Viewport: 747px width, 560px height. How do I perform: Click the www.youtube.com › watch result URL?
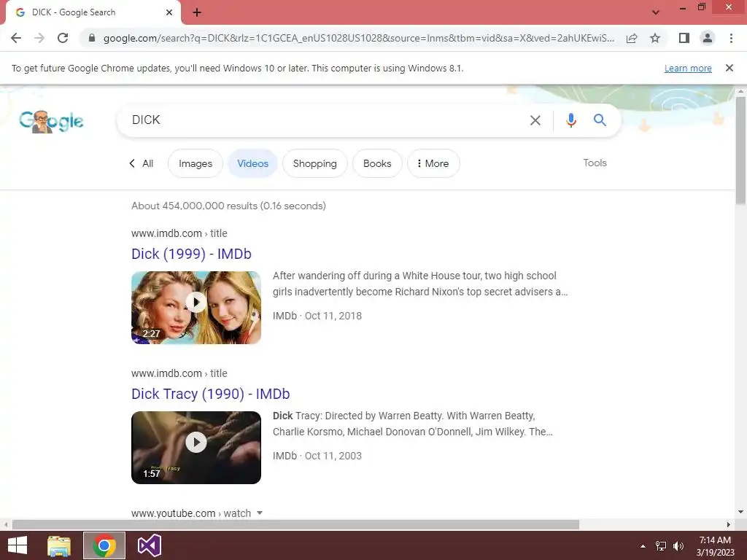pos(191,513)
